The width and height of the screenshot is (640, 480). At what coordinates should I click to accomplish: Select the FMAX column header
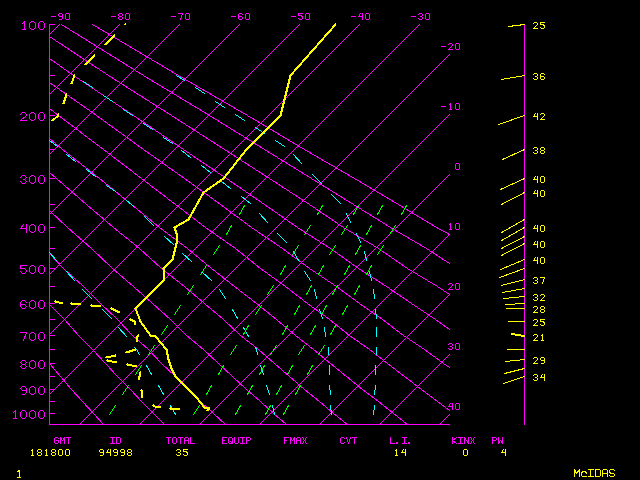[x=295, y=440]
